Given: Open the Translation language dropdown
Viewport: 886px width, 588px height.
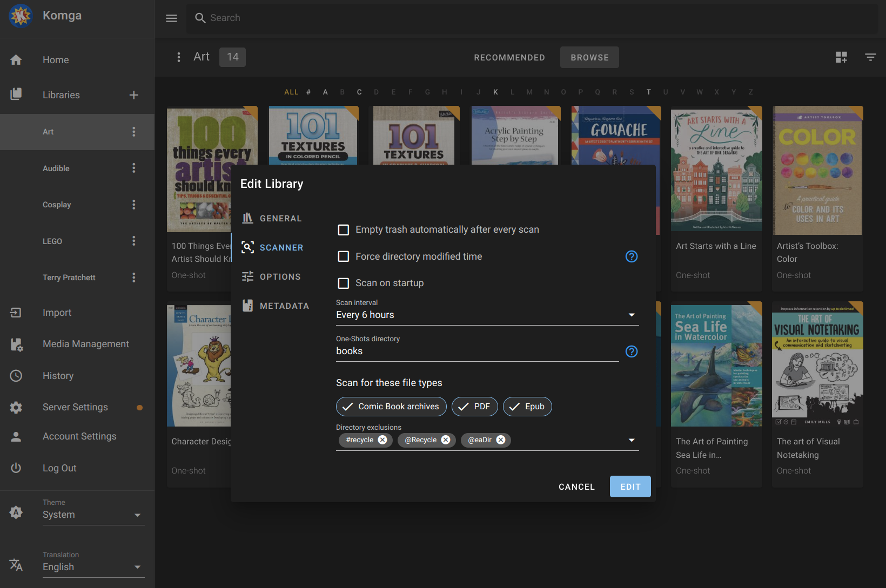Looking at the screenshot, I should (93, 567).
